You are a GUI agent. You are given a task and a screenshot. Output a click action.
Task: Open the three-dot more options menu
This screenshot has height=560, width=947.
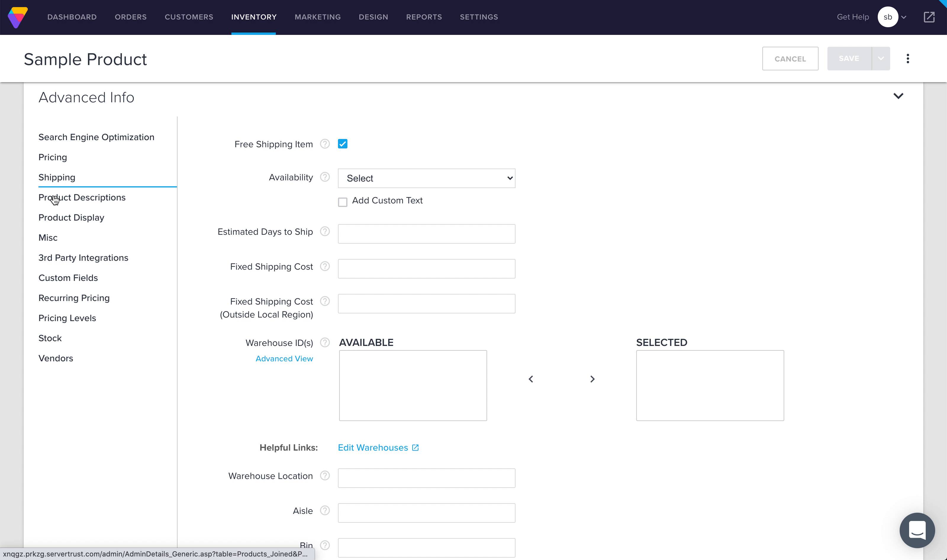[x=908, y=59]
